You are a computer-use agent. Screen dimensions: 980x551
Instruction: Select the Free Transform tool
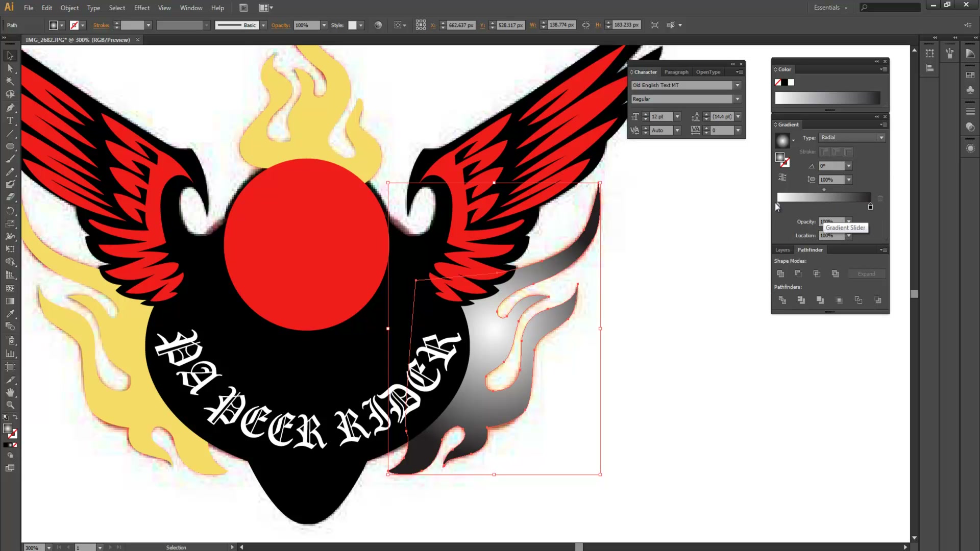coord(10,249)
